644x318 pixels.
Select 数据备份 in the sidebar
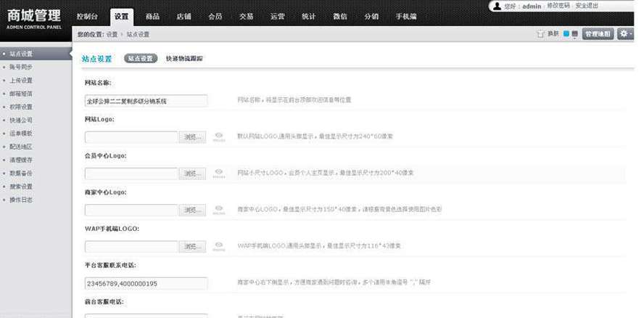coord(21,174)
